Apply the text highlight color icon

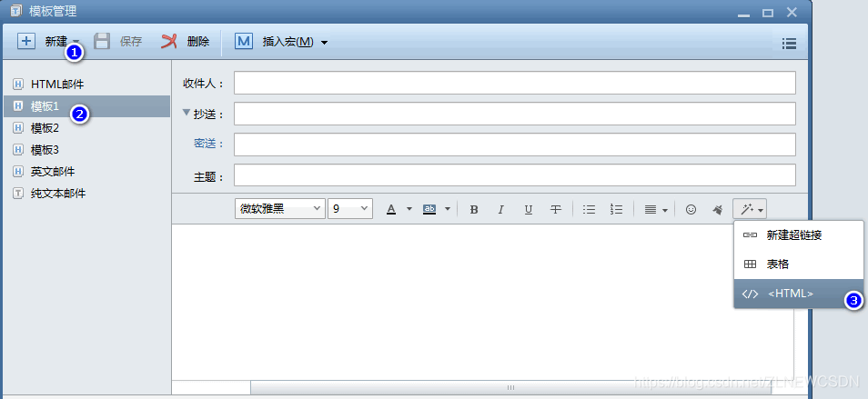429,209
